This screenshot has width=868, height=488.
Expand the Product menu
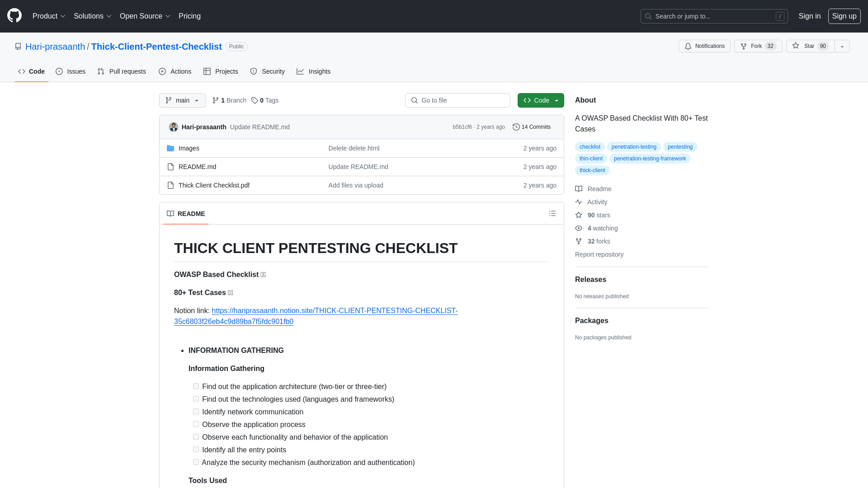pos(49,16)
